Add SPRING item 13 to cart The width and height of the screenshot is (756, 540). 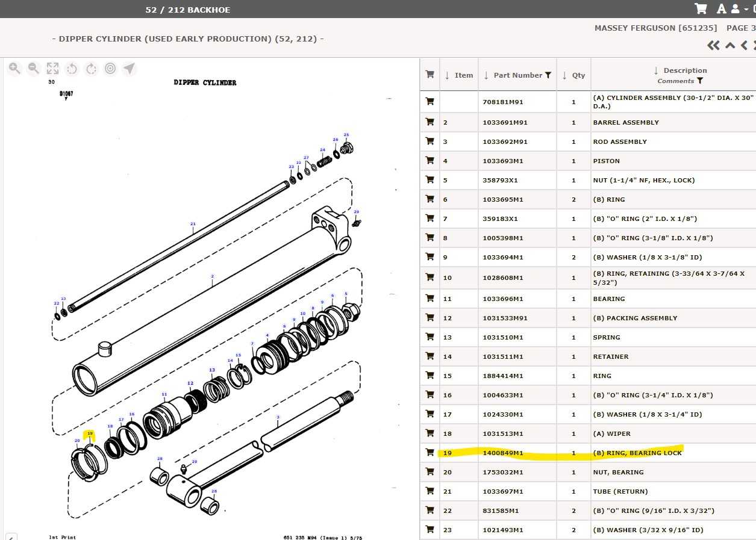click(x=430, y=337)
